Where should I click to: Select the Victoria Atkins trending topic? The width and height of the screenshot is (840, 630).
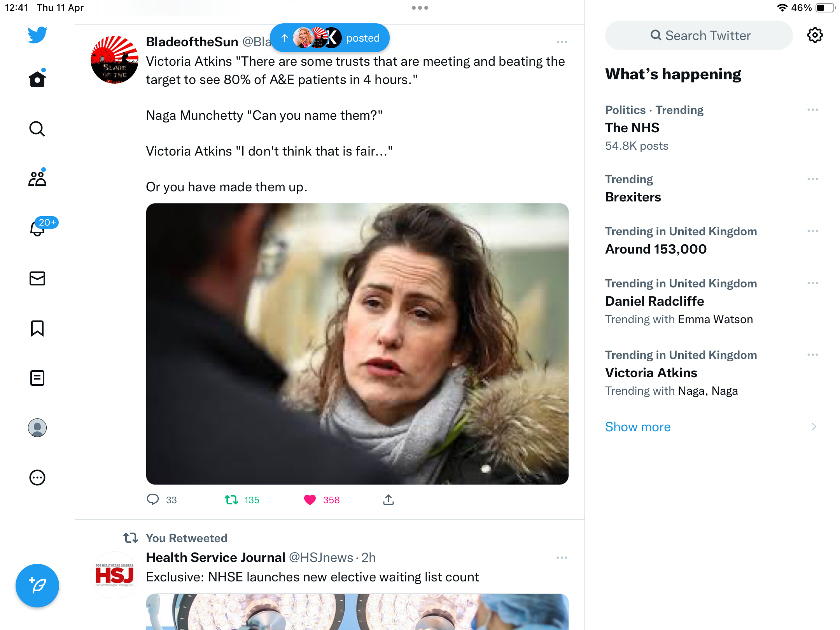point(712,373)
